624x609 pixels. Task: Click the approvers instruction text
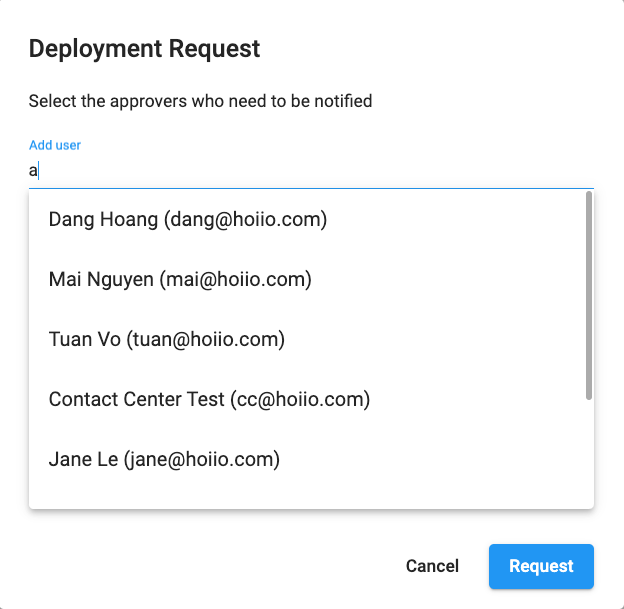(x=201, y=101)
